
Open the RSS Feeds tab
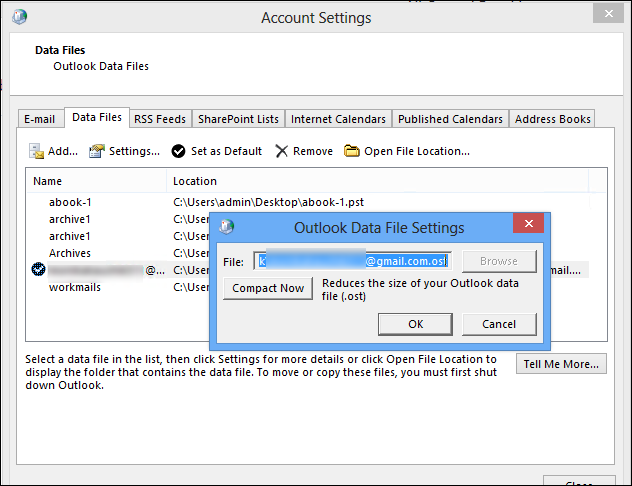[x=160, y=119]
